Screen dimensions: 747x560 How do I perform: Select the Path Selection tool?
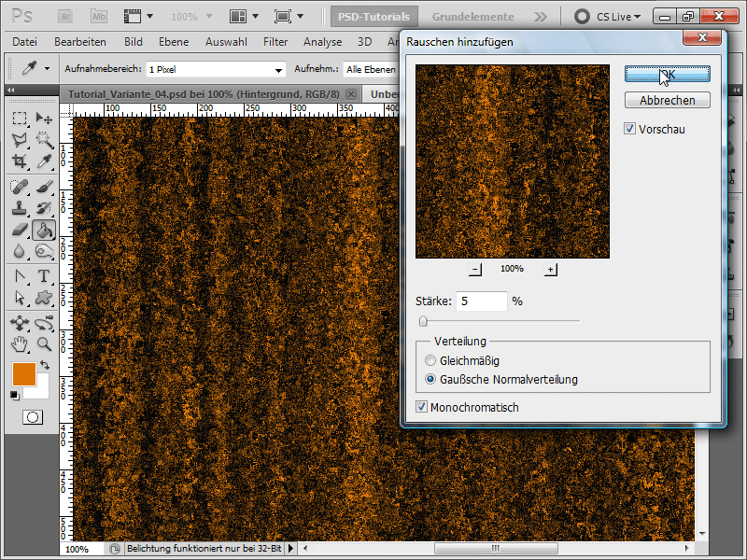20,298
